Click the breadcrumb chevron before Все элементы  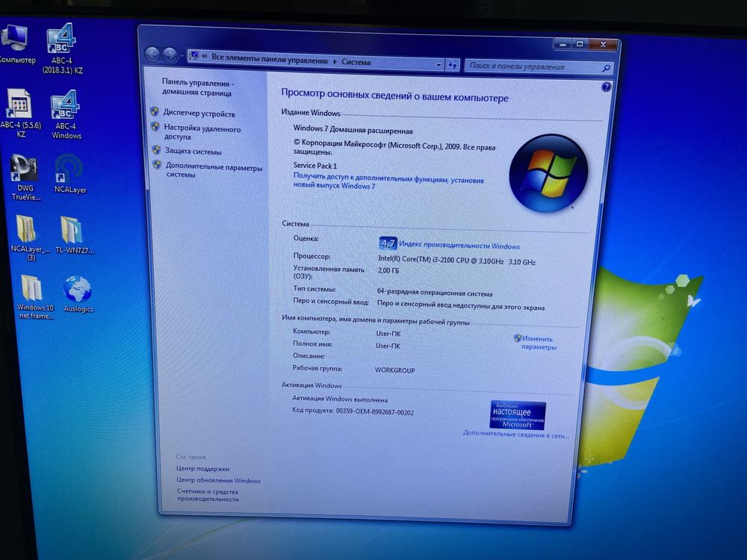(x=205, y=57)
